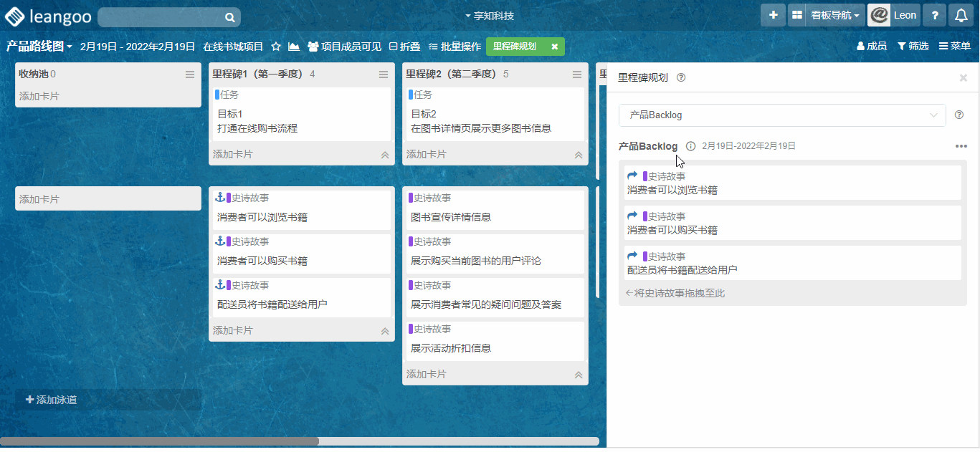The width and height of the screenshot is (980, 452).
Task: Open the burndown chart icon
Action: click(294, 47)
